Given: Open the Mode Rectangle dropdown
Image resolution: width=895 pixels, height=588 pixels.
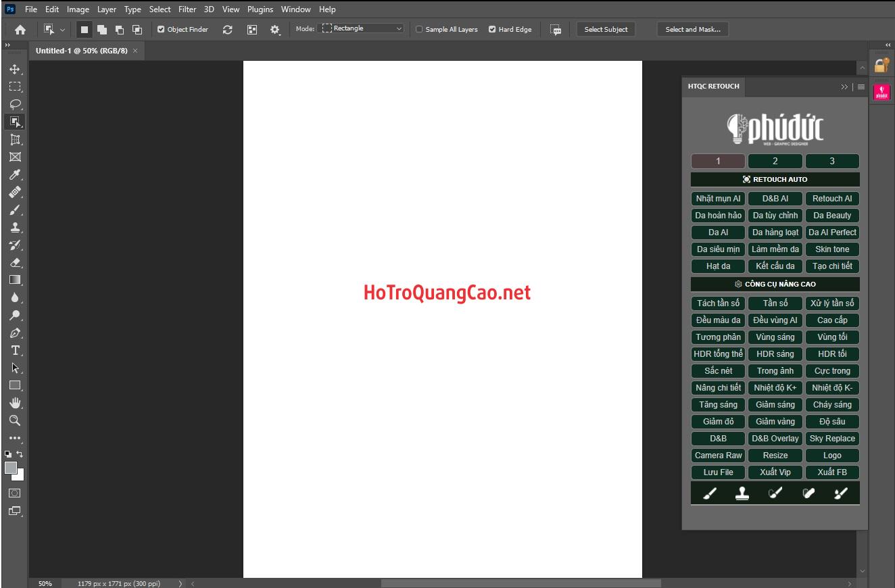Looking at the screenshot, I should click(362, 29).
